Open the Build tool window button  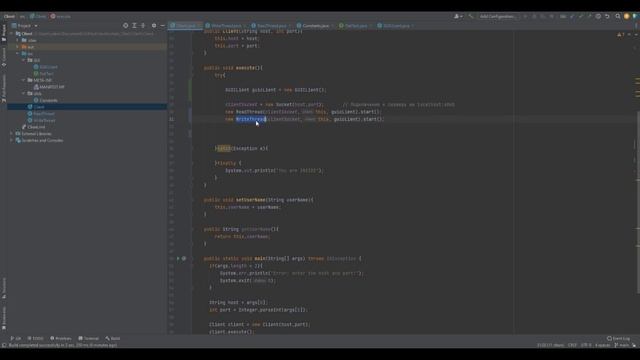(x=113, y=338)
